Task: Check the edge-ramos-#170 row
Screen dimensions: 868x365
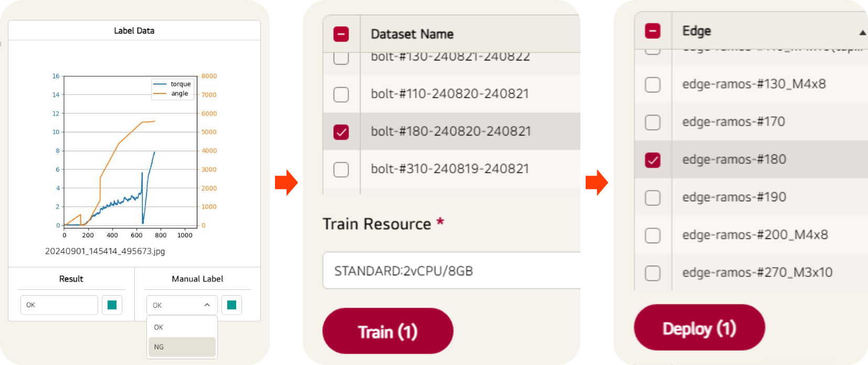Action: point(653,122)
